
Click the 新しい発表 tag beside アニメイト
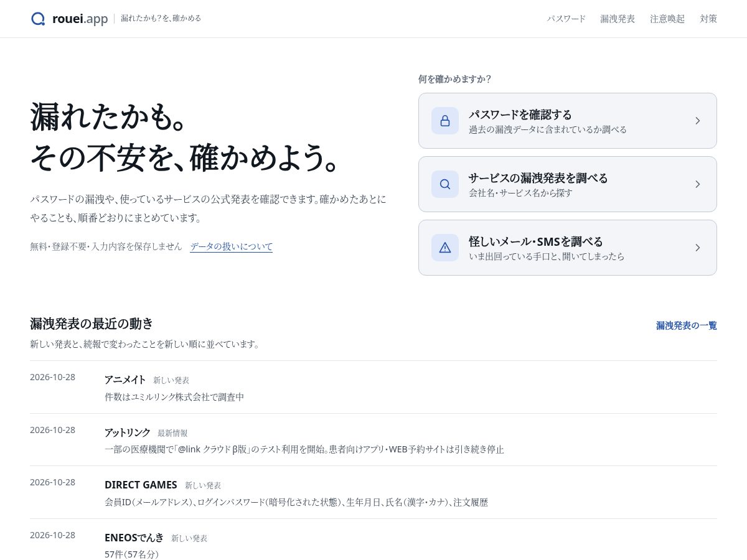(x=171, y=380)
